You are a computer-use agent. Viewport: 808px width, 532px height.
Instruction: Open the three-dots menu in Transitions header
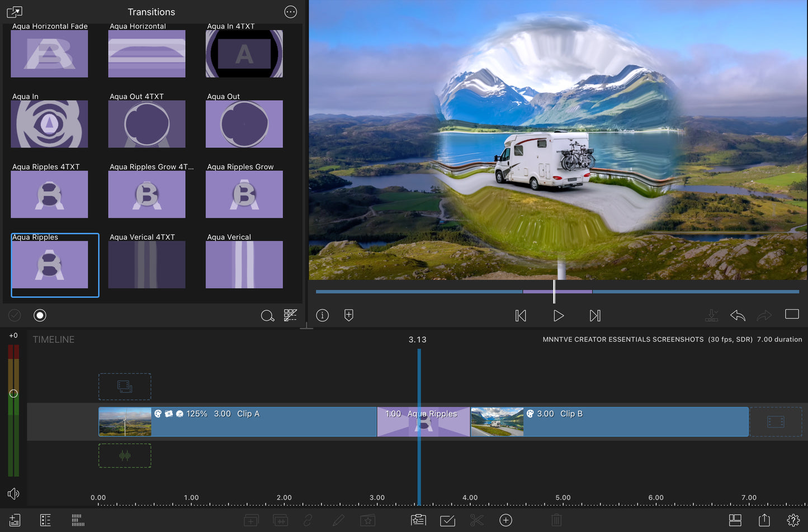coord(291,12)
